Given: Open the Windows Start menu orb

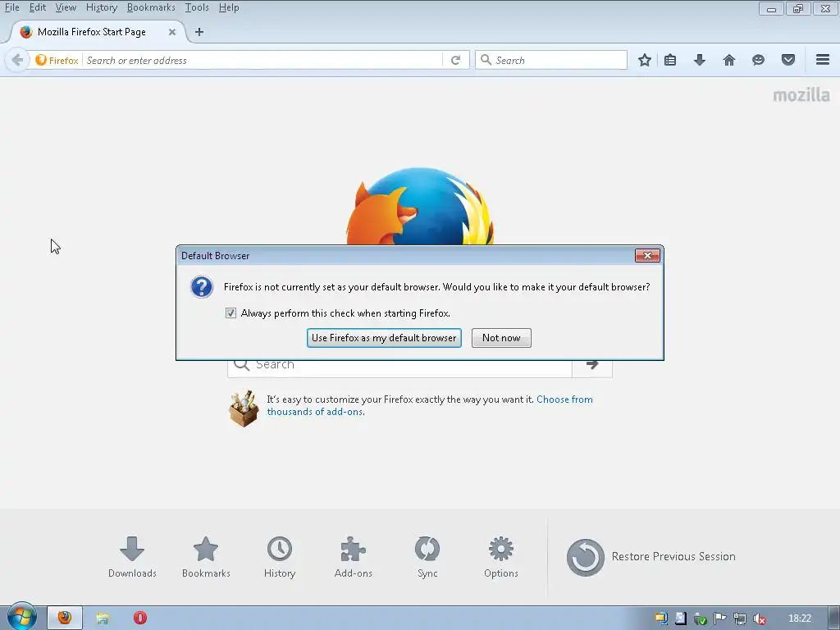Looking at the screenshot, I should pyautogui.click(x=21, y=617).
